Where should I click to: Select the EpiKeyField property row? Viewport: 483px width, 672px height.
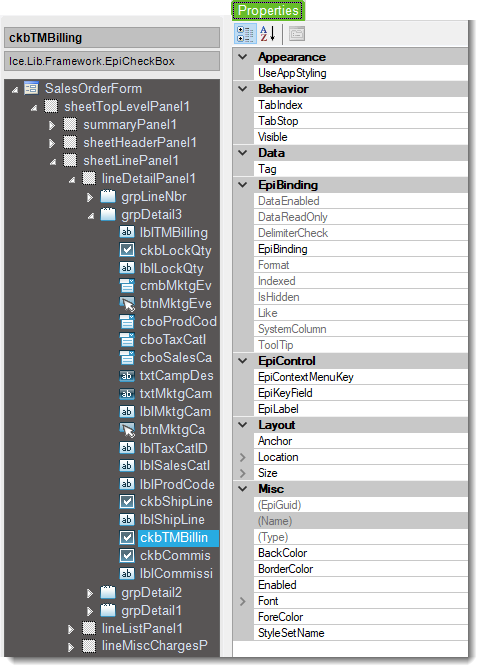pos(360,393)
